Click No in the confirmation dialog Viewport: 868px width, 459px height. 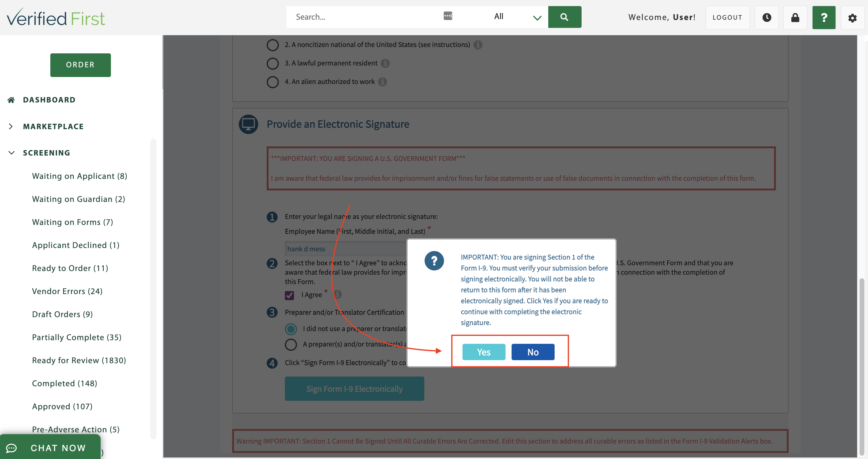(x=532, y=352)
